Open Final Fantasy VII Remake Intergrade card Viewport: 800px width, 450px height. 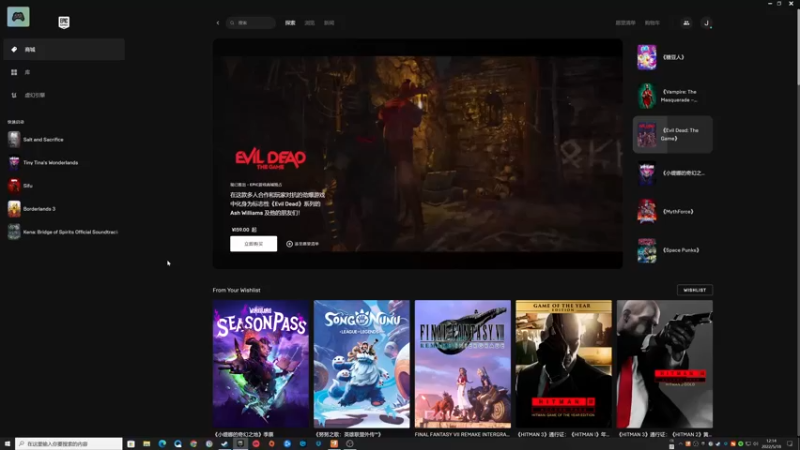(463, 364)
